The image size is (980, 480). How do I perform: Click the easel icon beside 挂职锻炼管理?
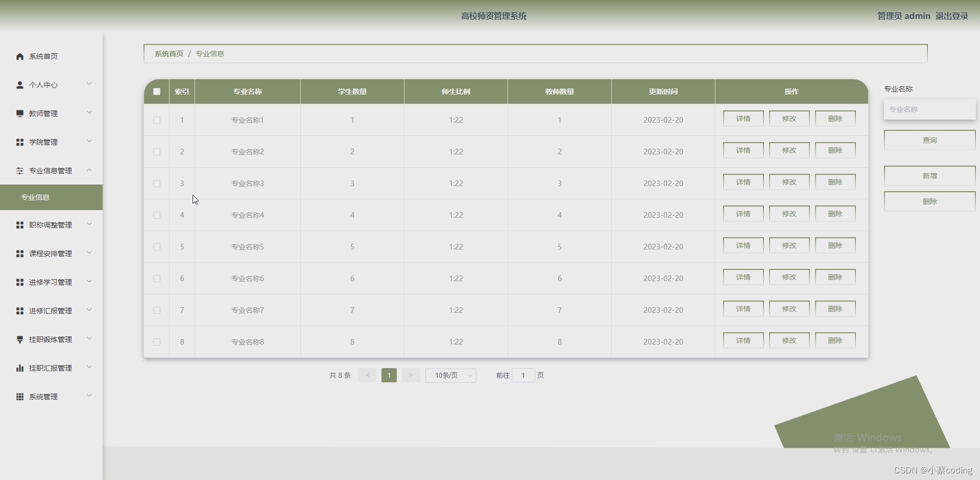pos(20,339)
